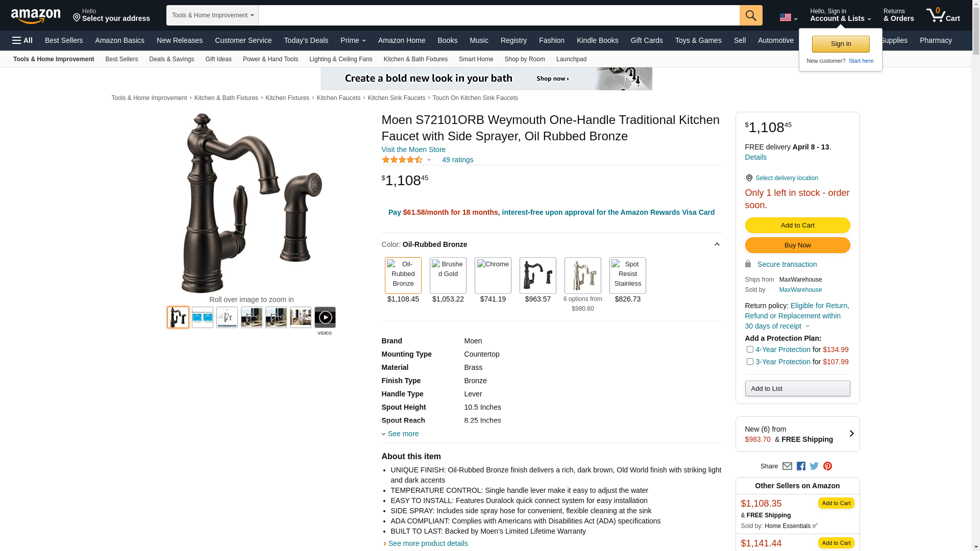The width and height of the screenshot is (980, 551).
Task: Check the 3-Year Protection plan box
Action: 750,362
